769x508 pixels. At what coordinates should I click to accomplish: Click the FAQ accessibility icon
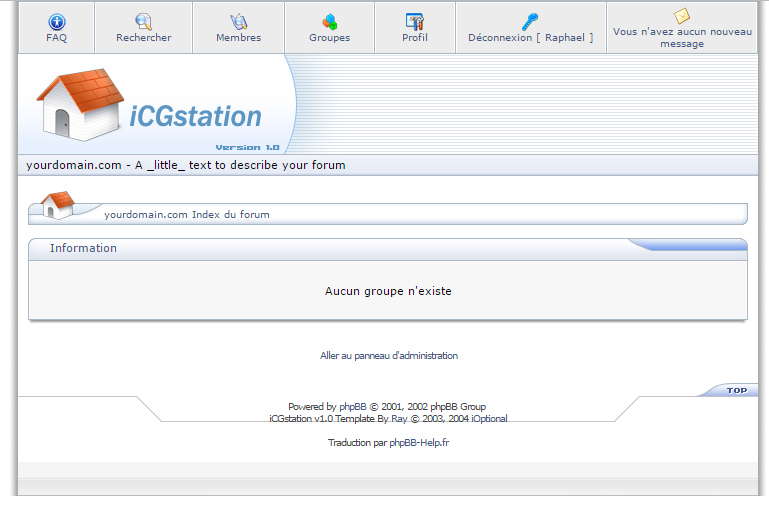click(57, 22)
